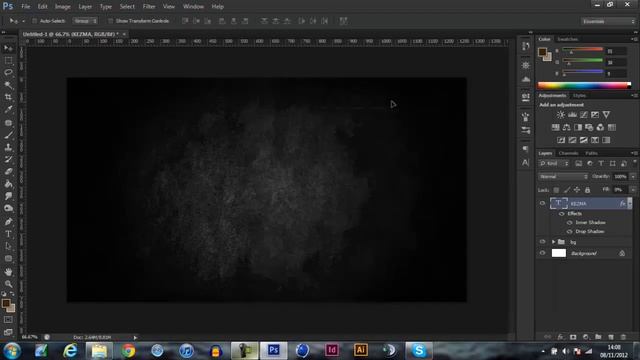The width and height of the screenshot is (640, 360).
Task: Open the Auto-Select Group dropdown
Action: (85, 21)
